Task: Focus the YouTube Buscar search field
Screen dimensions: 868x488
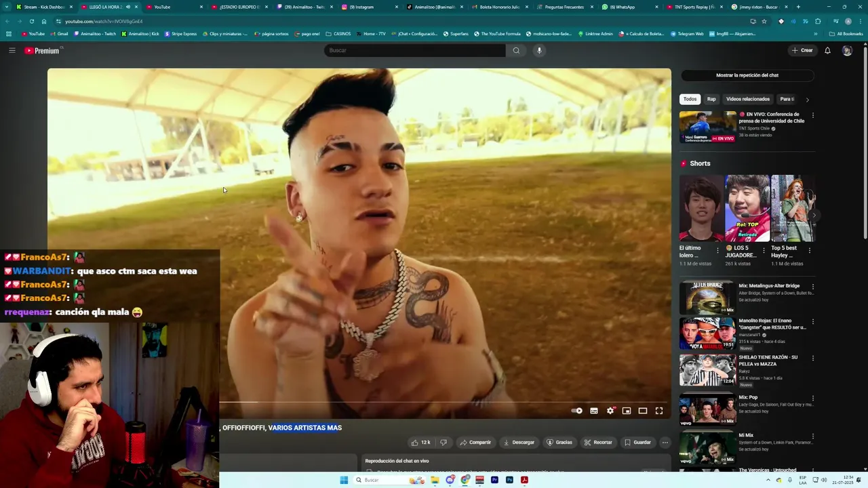Action: pyautogui.click(x=415, y=50)
